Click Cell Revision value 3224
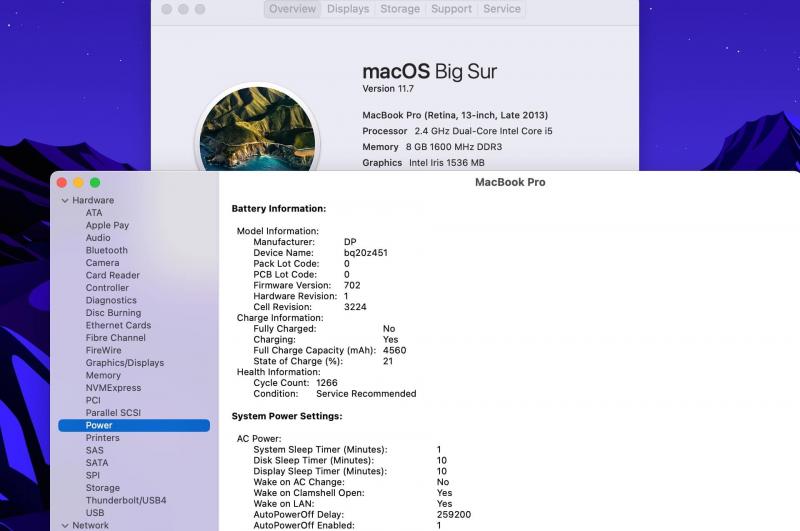Image resolution: width=800 pixels, height=531 pixels. pos(355,307)
